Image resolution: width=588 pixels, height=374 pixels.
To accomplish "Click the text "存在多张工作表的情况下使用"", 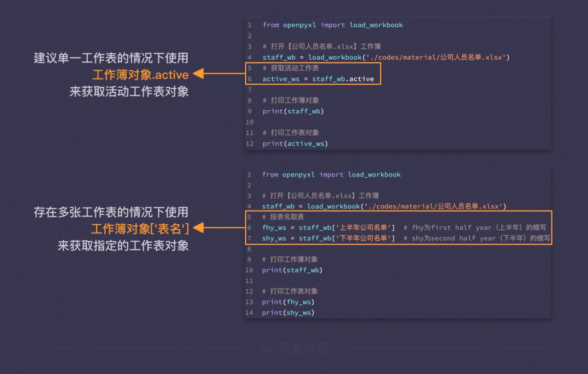I will 111,212.
